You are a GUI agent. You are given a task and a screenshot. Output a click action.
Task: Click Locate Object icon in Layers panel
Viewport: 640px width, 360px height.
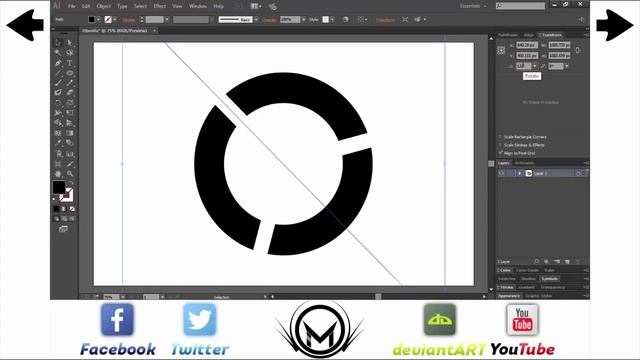pos(536,262)
